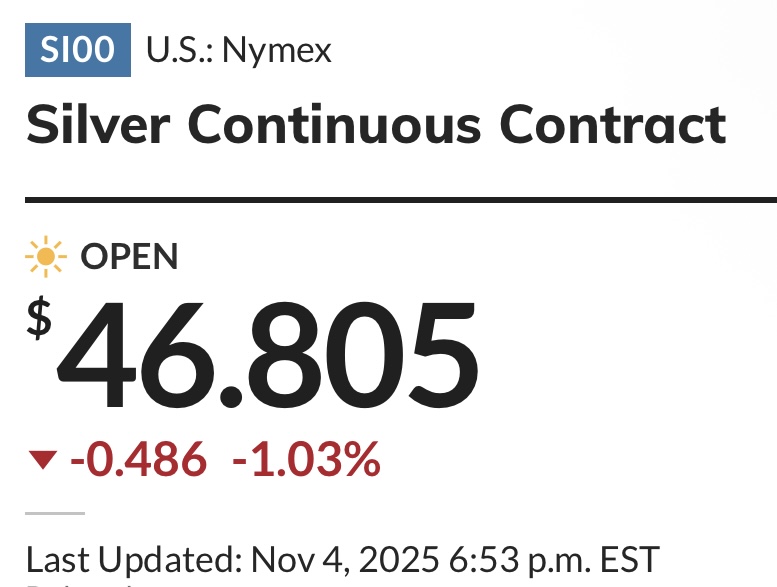Click the OPEN market status label

click(129, 258)
